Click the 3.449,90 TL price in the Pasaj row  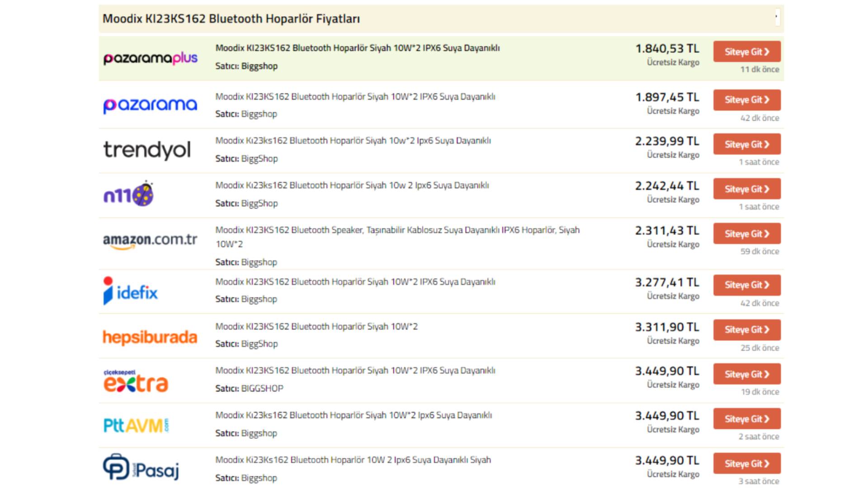[667, 460]
